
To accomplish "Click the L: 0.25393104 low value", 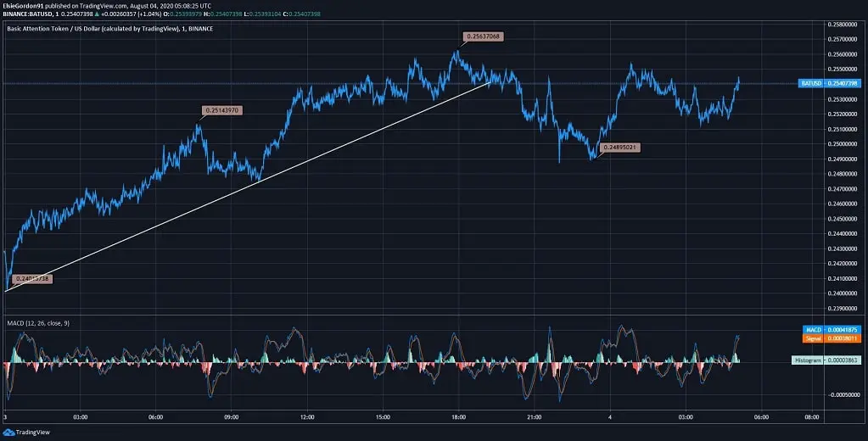I will (263, 14).
